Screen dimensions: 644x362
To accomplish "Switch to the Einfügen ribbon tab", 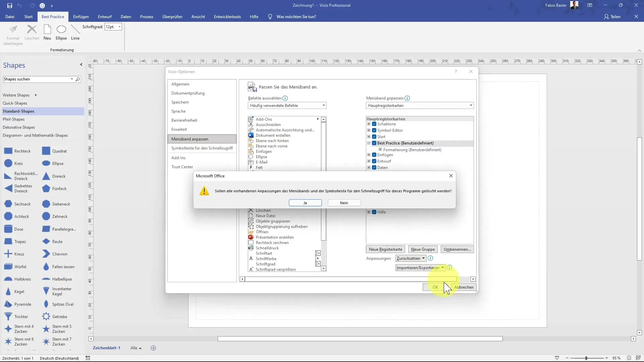I will [81, 17].
